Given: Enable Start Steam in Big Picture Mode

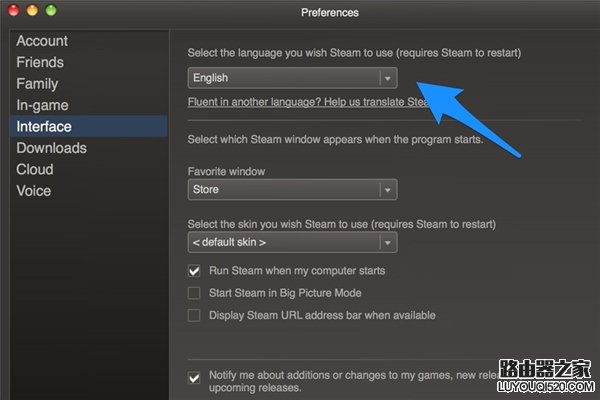Looking at the screenshot, I should (195, 293).
